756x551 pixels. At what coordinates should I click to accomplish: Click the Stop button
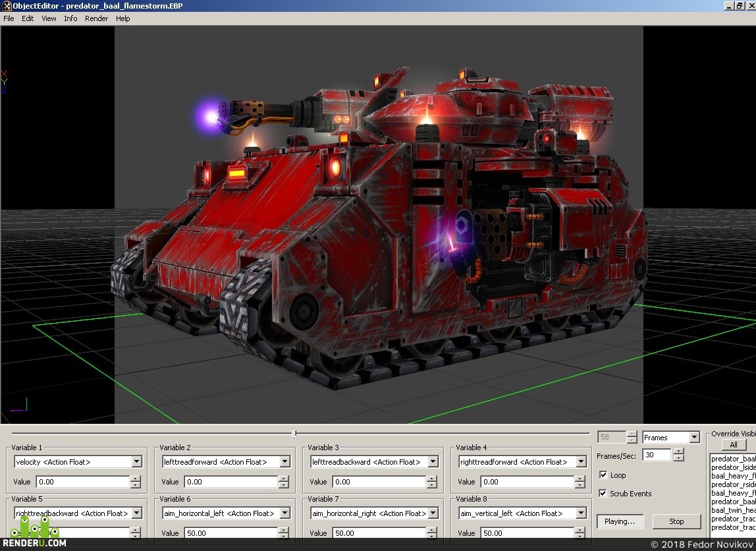[676, 521]
